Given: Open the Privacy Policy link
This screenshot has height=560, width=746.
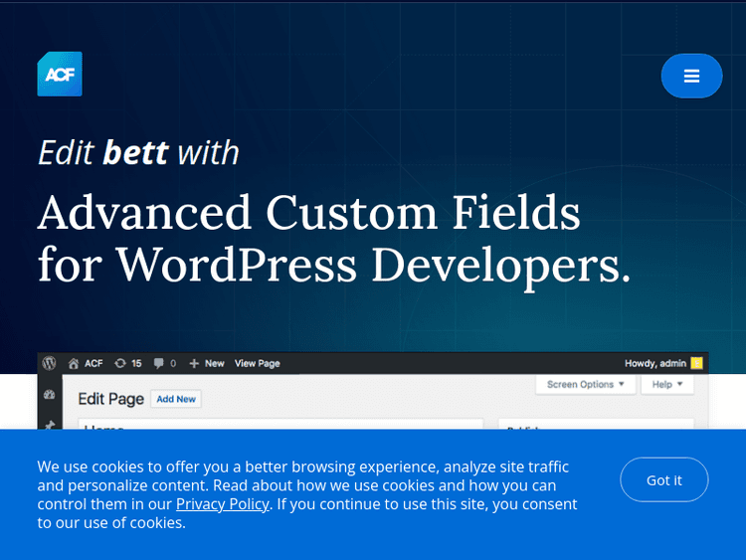Looking at the screenshot, I should click(222, 504).
